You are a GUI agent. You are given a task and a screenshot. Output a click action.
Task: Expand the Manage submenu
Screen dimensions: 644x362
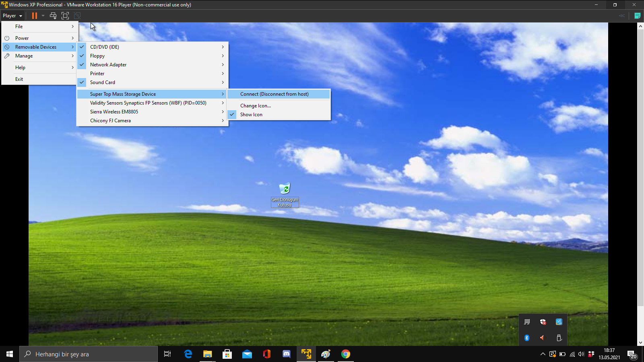39,56
